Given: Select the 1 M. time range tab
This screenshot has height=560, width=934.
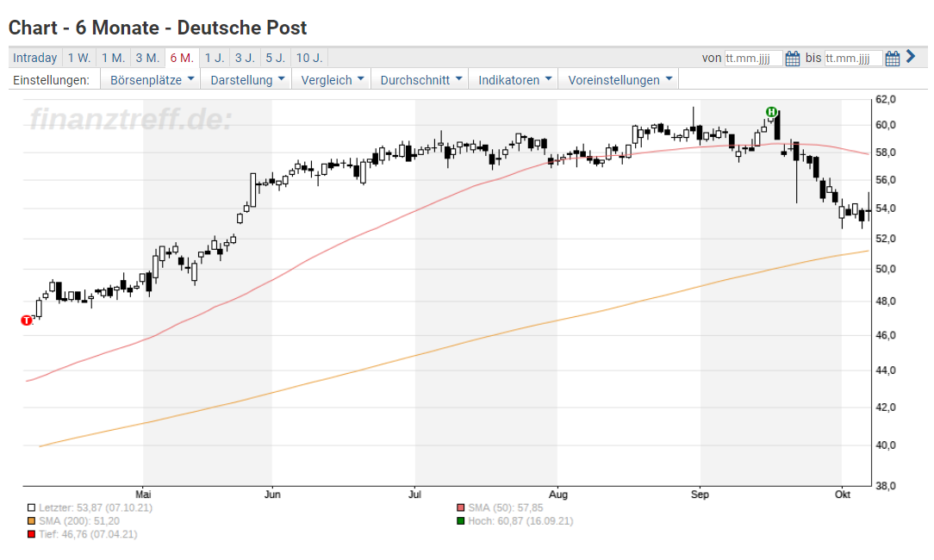Looking at the screenshot, I should (x=113, y=58).
